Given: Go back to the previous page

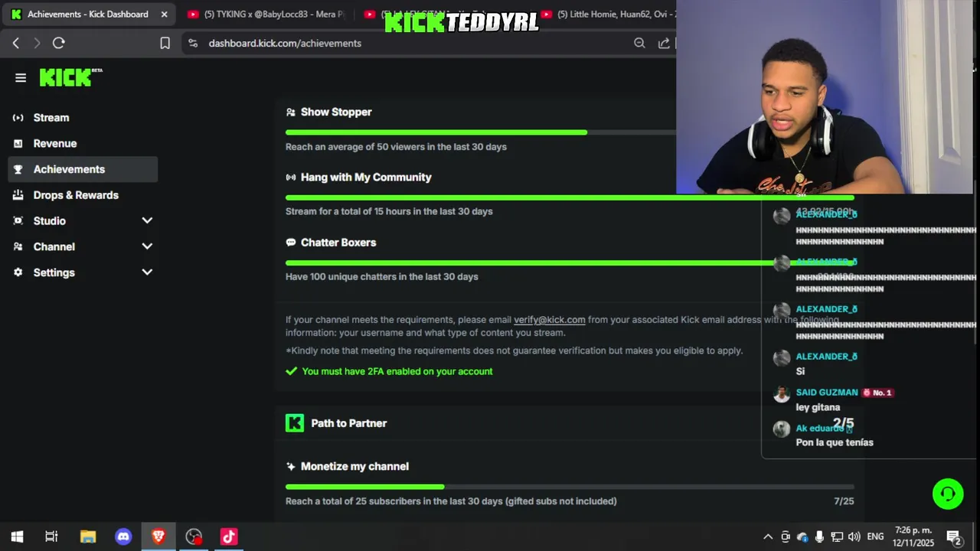Looking at the screenshot, I should [x=16, y=43].
